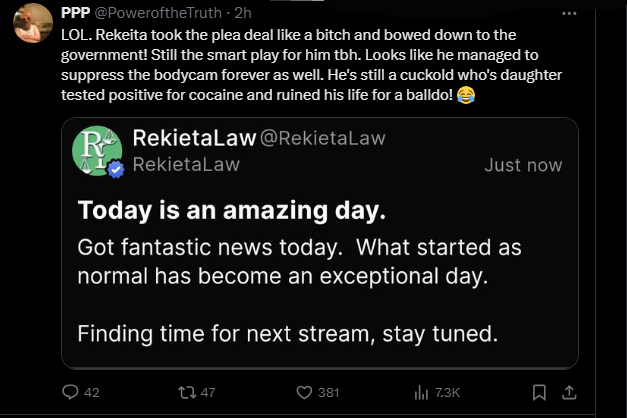
Task: Click the reply speech bubble icon
Action: 71,393
